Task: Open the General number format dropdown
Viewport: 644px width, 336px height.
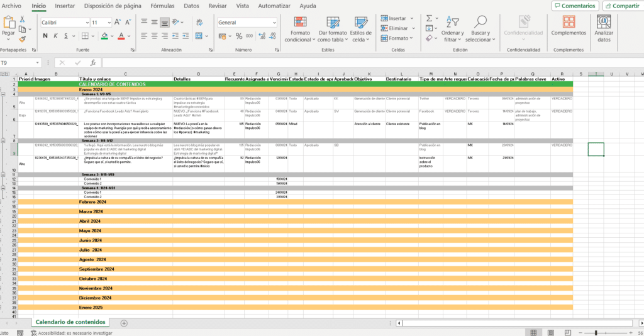Action: 274,23
